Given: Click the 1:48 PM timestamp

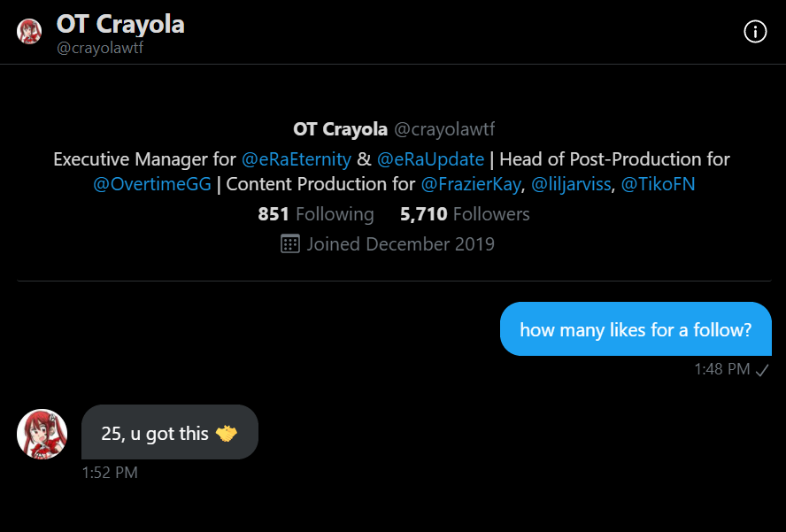Looking at the screenshot, I should pos(721,369).
